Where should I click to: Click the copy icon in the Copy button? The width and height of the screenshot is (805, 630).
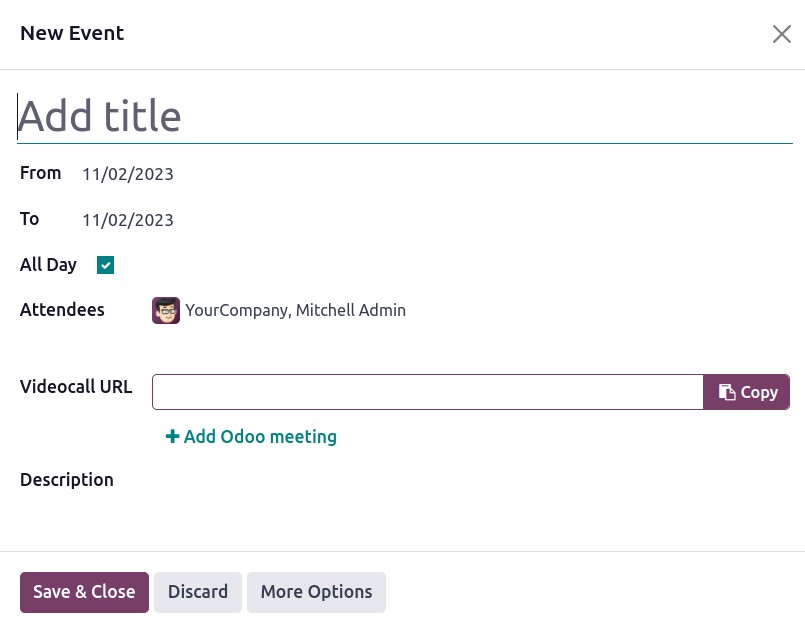(726, 392)
